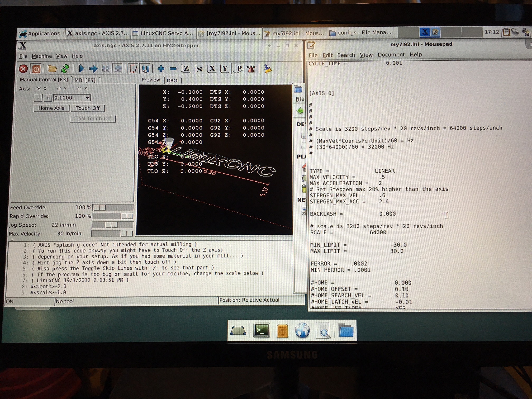532x399 pixels.
Task: Click the green back arrow in file manager
Action: [300, 111]
